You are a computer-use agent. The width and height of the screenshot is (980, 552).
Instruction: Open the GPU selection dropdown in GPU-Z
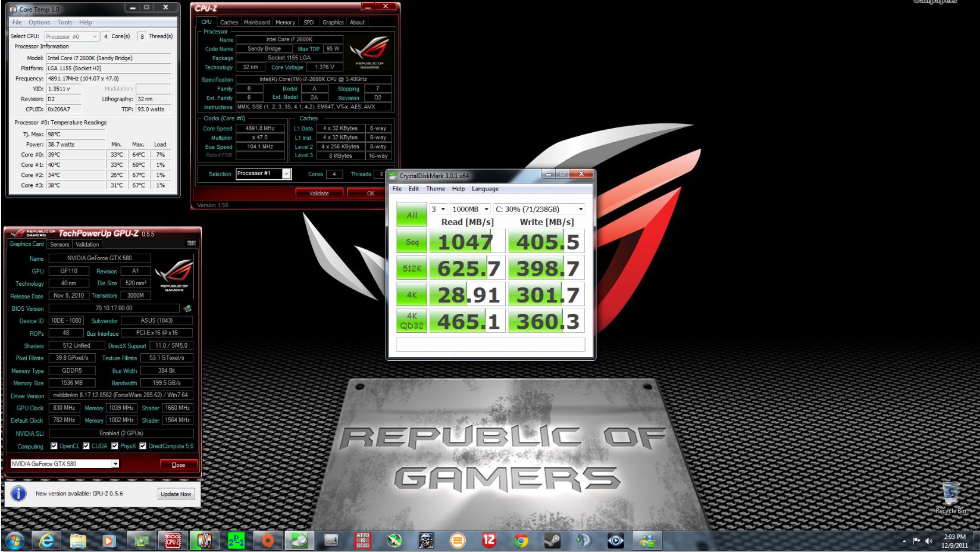pyautogui.click(x=65, y=464)
